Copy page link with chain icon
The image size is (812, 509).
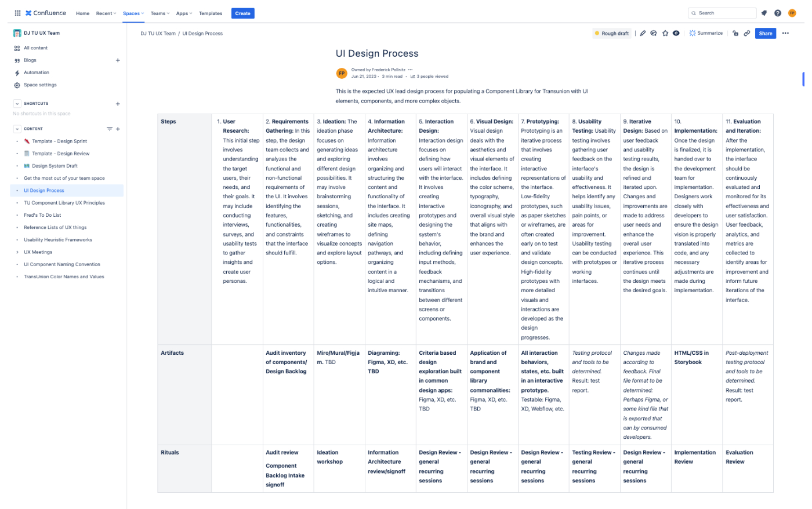(747, 34)
